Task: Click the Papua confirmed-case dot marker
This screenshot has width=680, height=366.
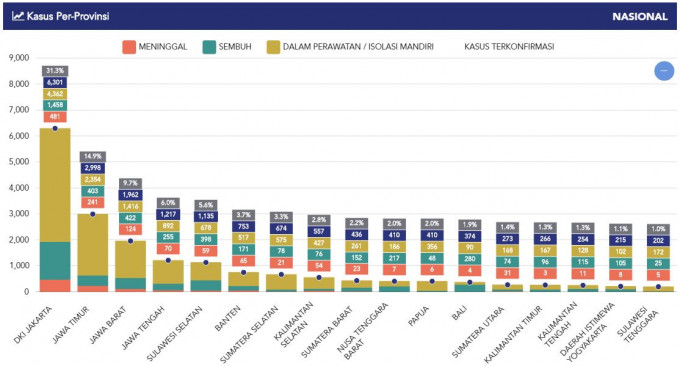Action: (x=432, y=281)
